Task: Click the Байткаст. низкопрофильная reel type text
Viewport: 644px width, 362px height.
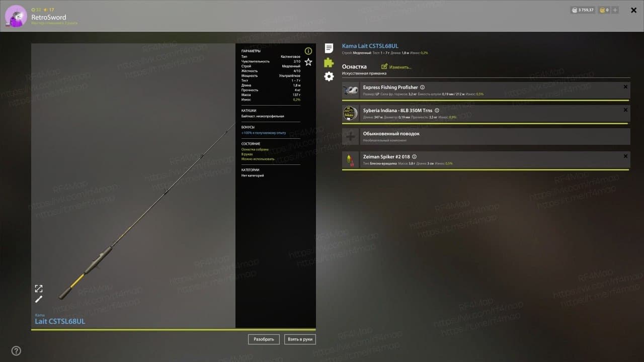Action: pyautogui.click(x=263, y=116)
